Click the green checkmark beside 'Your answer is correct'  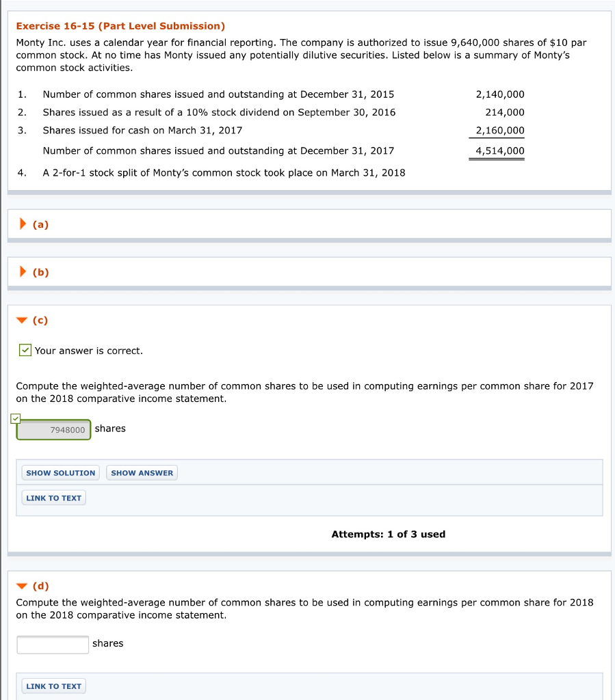coord(25,350)
